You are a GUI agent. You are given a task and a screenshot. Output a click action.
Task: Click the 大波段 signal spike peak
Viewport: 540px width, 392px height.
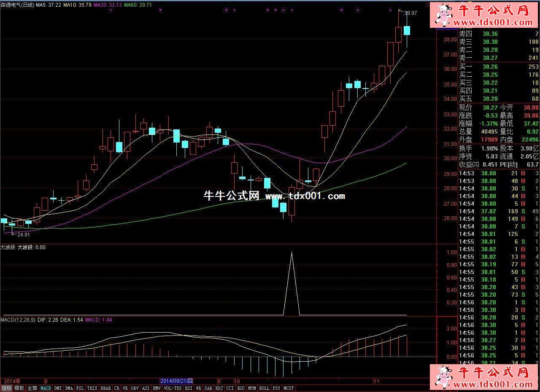[291, 253]
